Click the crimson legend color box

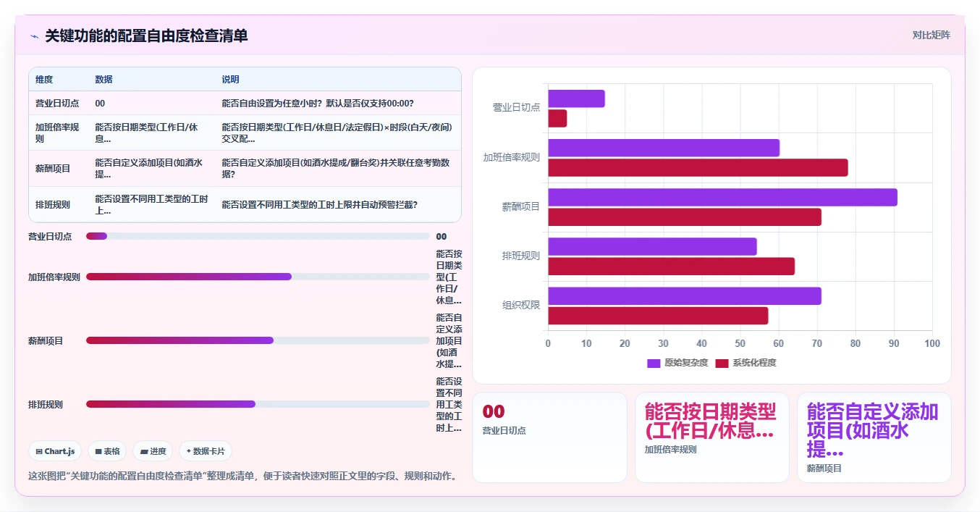(x=722, y=363)
